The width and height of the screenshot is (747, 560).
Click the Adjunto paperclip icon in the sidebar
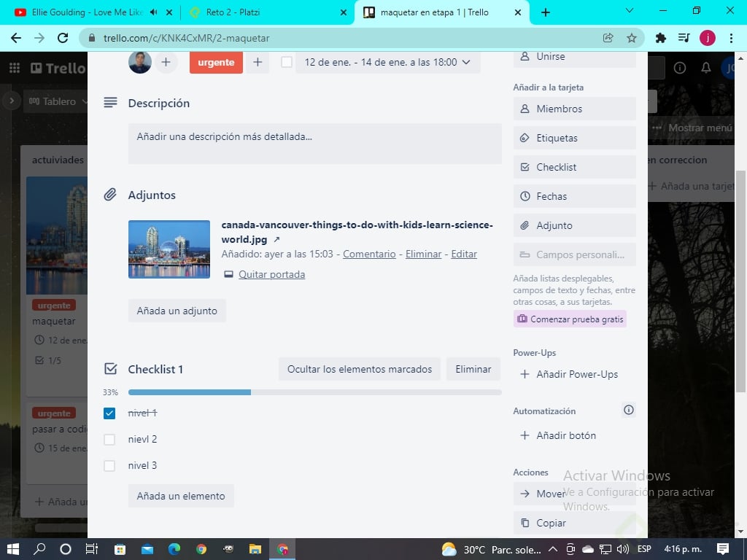[x=526, y=225]
